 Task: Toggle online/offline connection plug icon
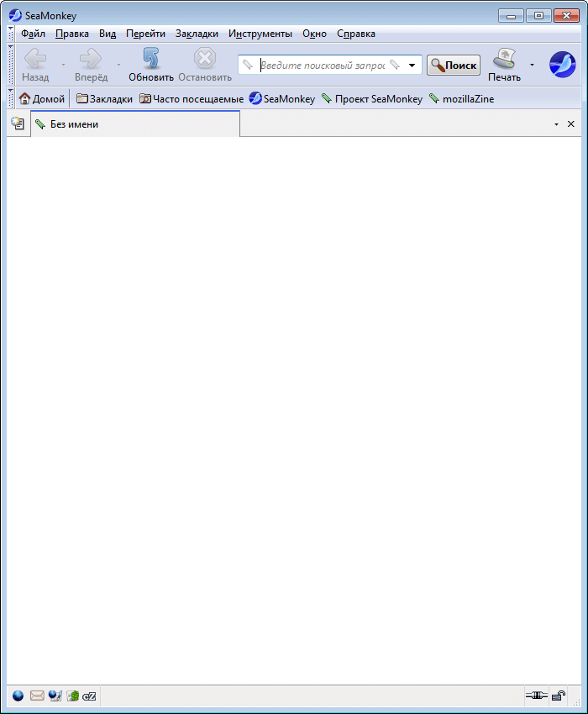[537, 696]
